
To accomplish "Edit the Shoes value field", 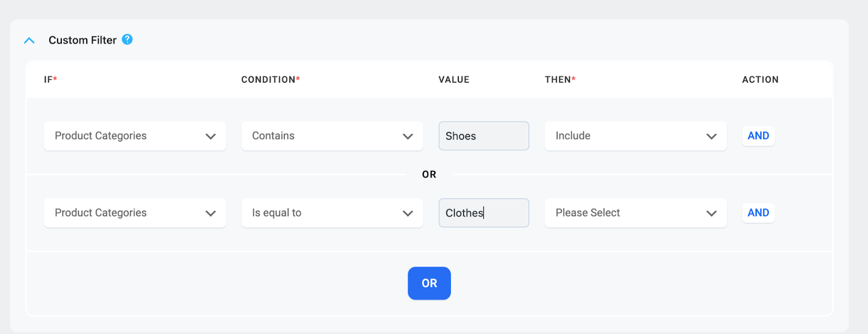I will click(484, 136).
